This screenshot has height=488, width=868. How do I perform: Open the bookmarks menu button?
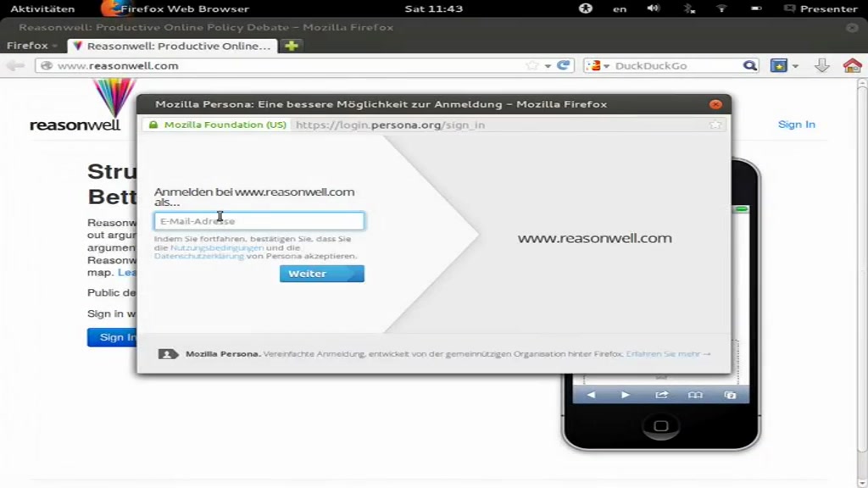point(779,66)
